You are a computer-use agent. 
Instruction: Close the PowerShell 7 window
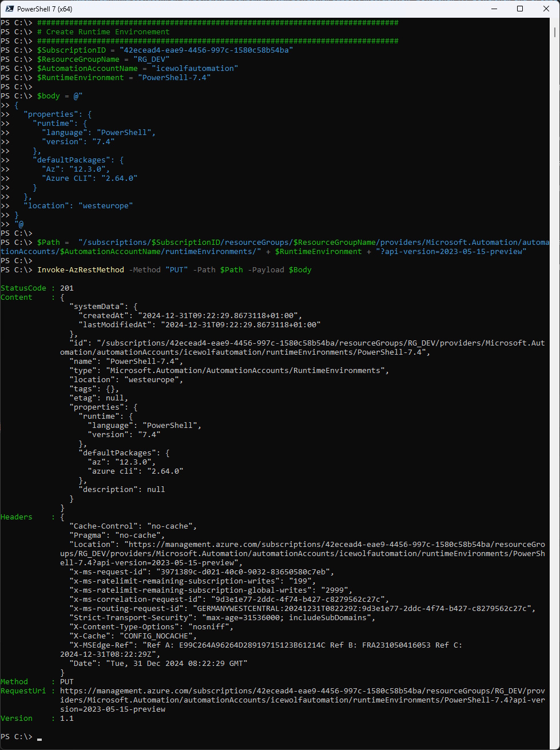pyautogui.click(x=546, y=9)
